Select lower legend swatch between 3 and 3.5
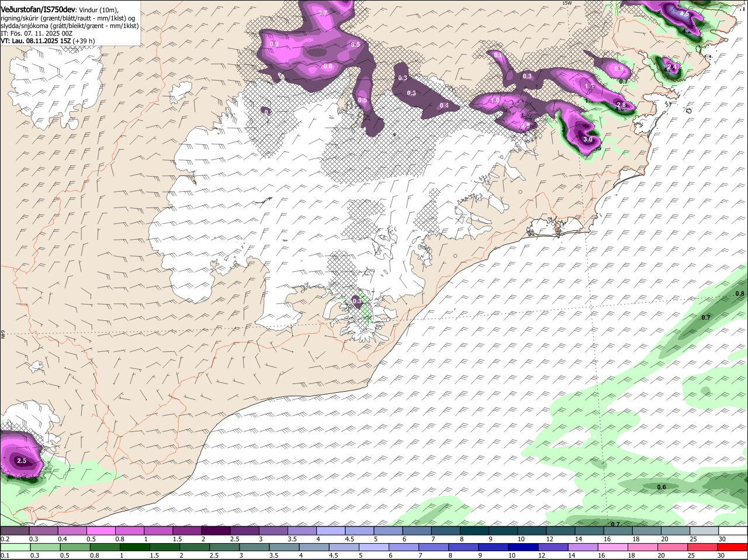The image size is (748, 560). tap(254, 547)
